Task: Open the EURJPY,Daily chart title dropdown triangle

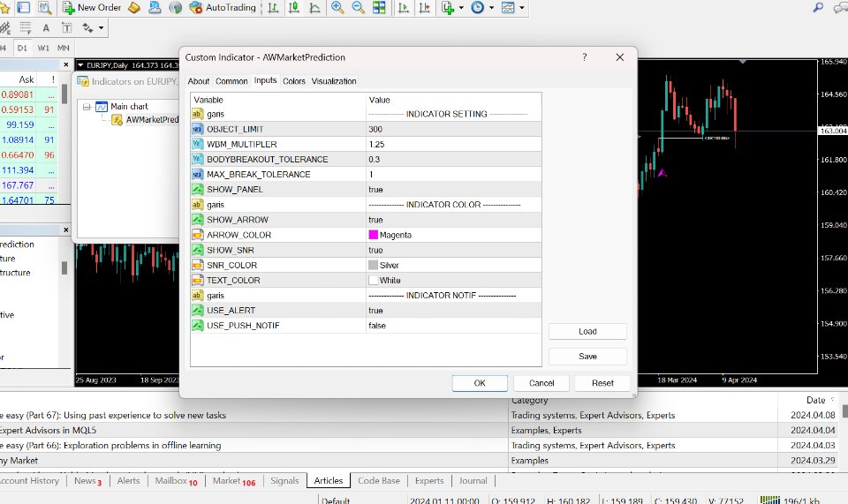Action: (80, 65)
